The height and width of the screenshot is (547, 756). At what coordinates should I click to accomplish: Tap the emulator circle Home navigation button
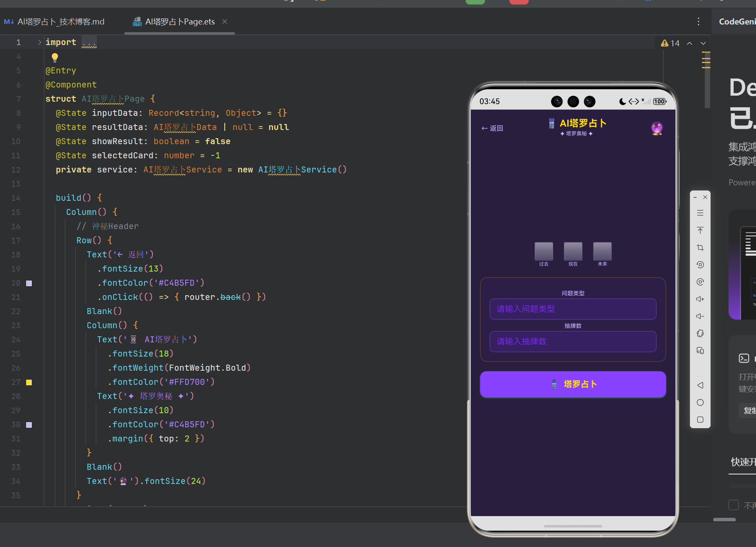coord(700,402)
